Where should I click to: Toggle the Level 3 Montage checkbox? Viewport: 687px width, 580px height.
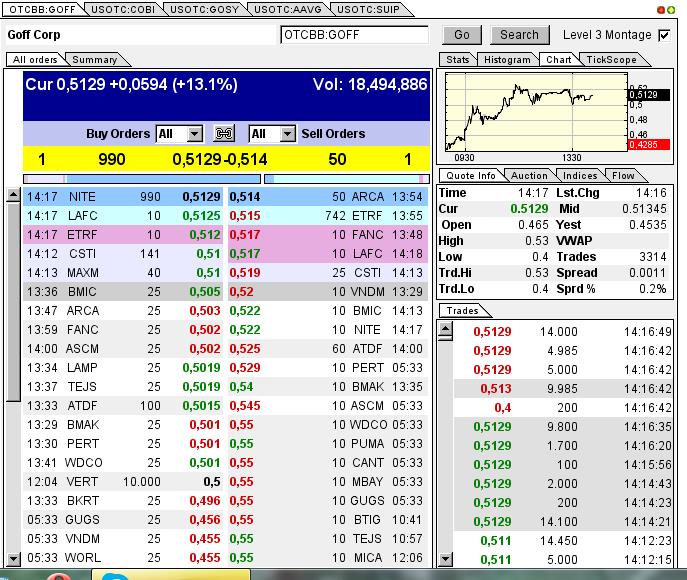coord(664,35)
